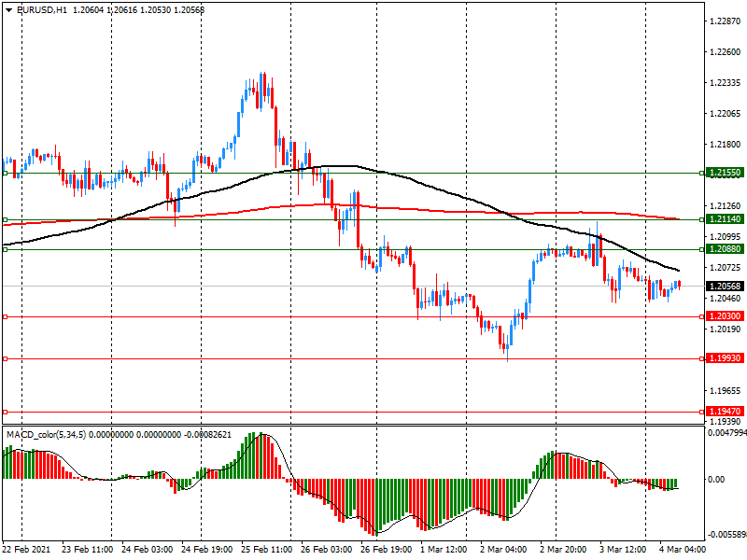The image size is (747, 560).
Task: Click the MACD 0.00 scale value
Action: 719,480
